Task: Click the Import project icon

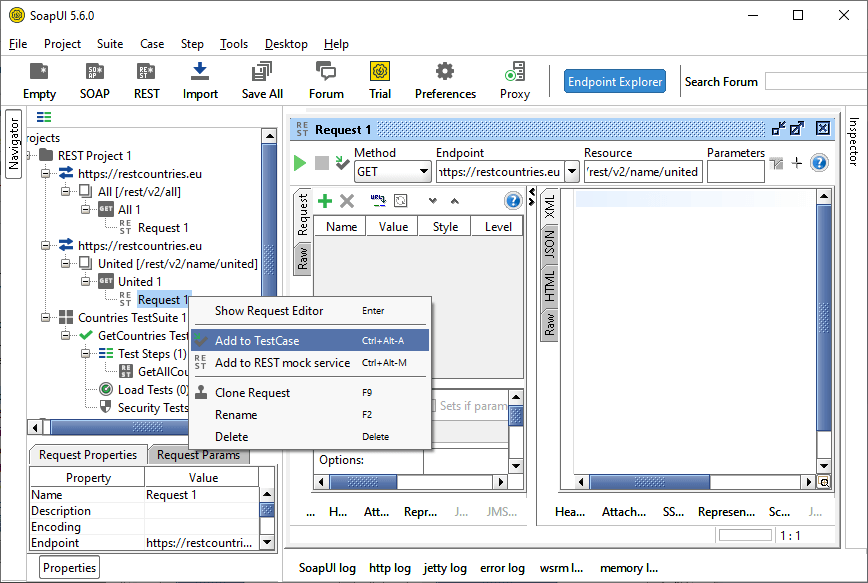Action: pyautogui.click(x=200, y=81)
